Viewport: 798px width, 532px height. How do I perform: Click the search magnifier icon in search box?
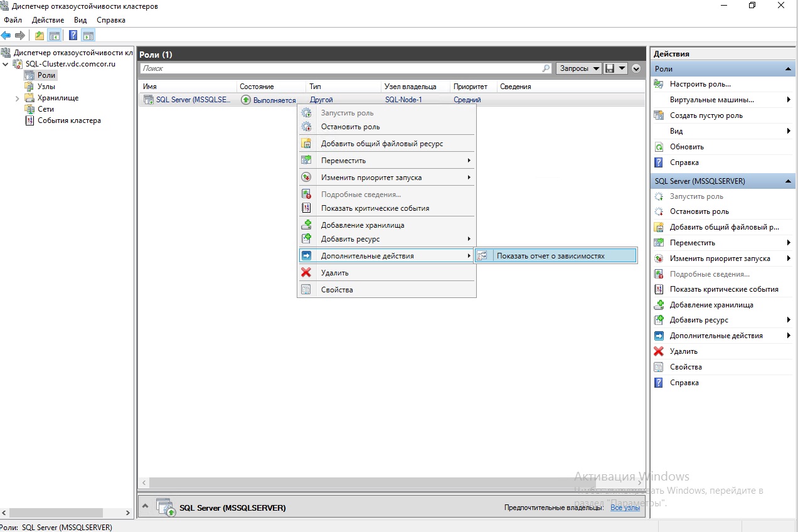(x=546, y=68)
